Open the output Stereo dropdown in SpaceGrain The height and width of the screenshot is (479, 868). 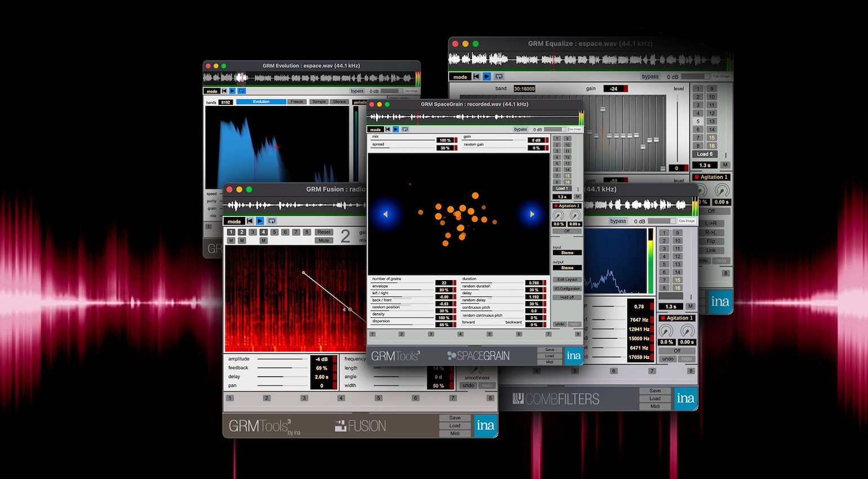pos(567,268)
